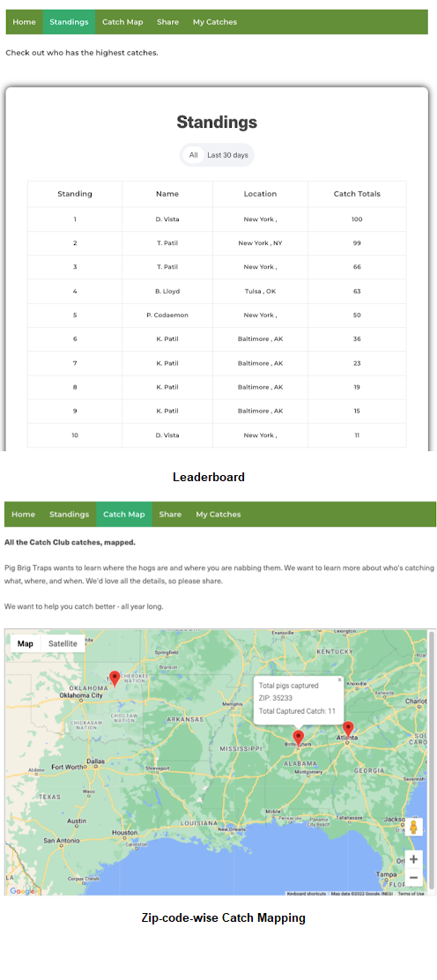The width and height of the screenshot is (437, 980).
Task: Open My Catches in the top navigation bar
Action: pyautogui.click(x=214, y=22)
